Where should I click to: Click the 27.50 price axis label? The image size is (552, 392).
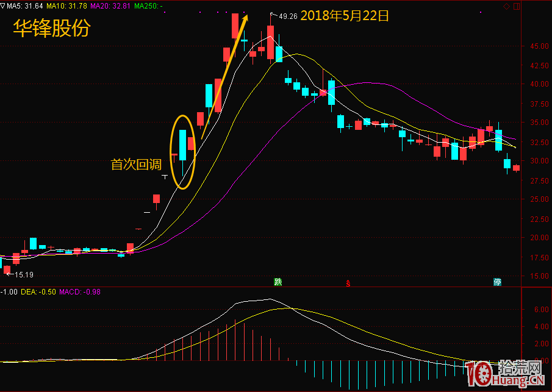pyautogui.click(x=539, y=180)
